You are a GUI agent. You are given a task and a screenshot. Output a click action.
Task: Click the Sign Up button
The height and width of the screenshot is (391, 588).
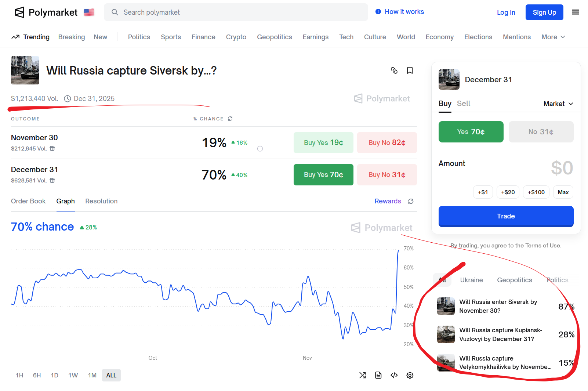coord(544,12)
